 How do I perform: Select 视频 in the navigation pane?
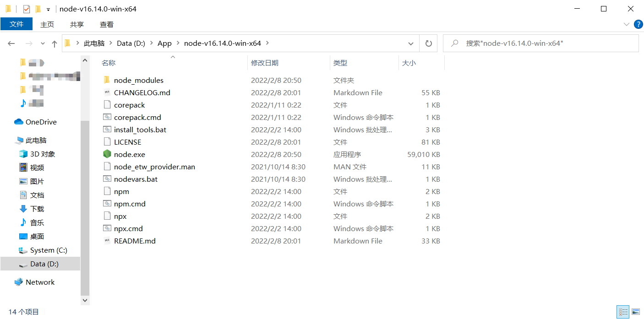(x=37, y=168)
